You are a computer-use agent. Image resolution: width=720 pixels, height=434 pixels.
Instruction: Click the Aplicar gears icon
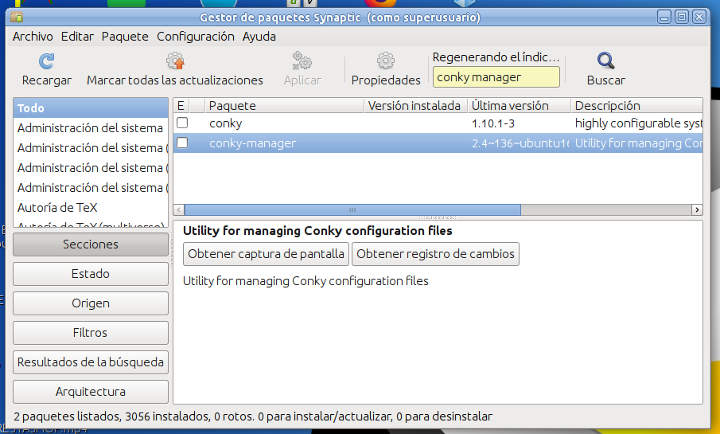(302, 61)
